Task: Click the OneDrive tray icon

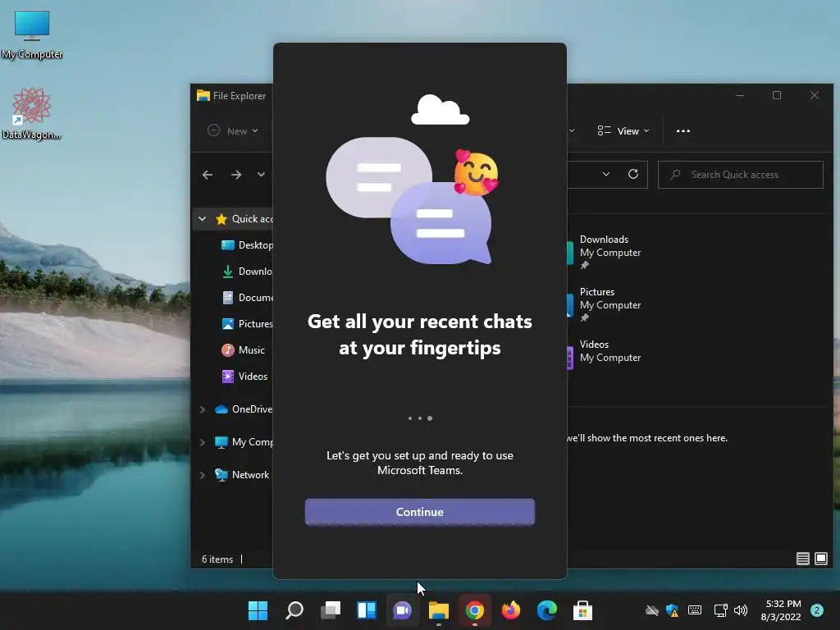Action: [x=652, y=610]
